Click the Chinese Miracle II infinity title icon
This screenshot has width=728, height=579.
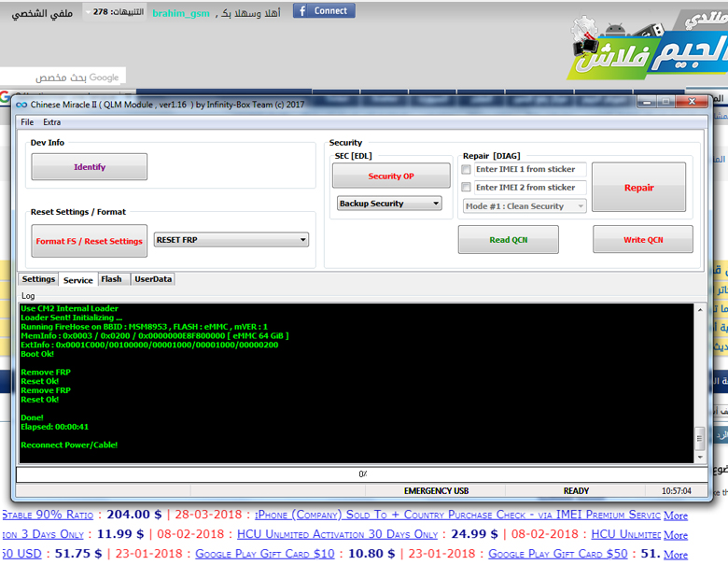[21, 105]
